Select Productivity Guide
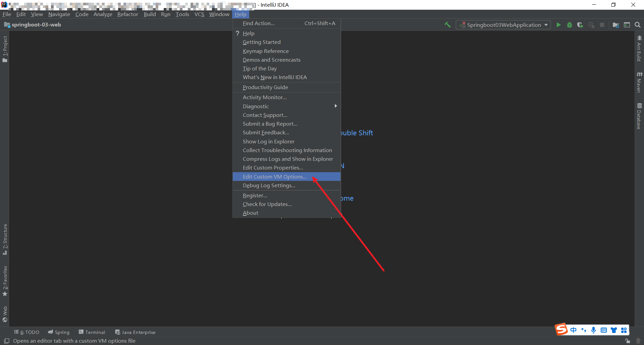The width and height of the screenshot is (644, 345). pyautogui.click(x=286, y=87)
